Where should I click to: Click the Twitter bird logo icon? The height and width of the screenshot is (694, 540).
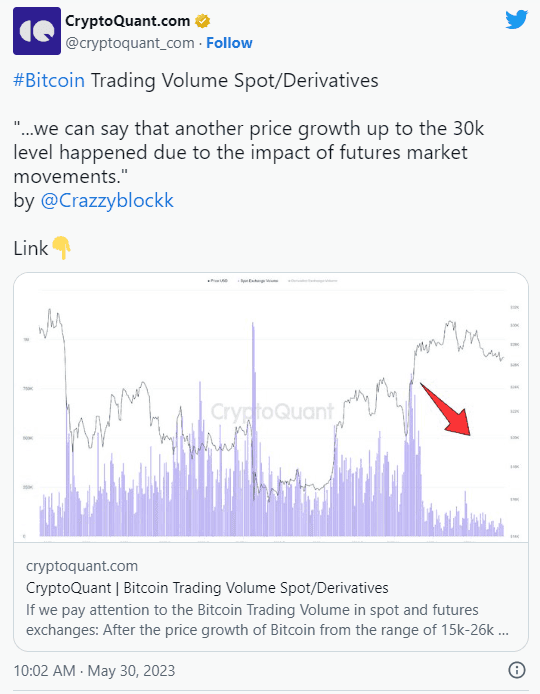coord(517,20)
